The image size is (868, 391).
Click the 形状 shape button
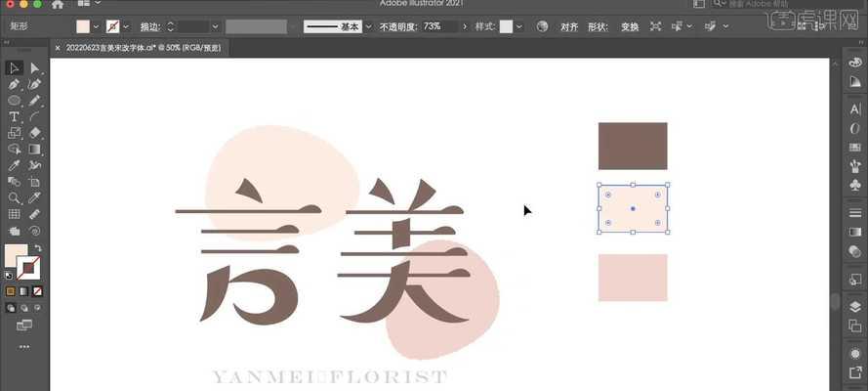click(x=598, y=26)
